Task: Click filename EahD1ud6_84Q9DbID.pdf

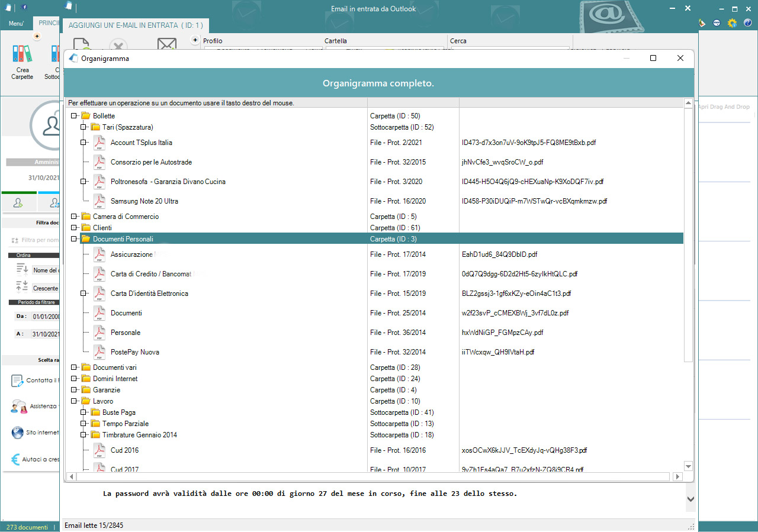Action: point(499,254)
